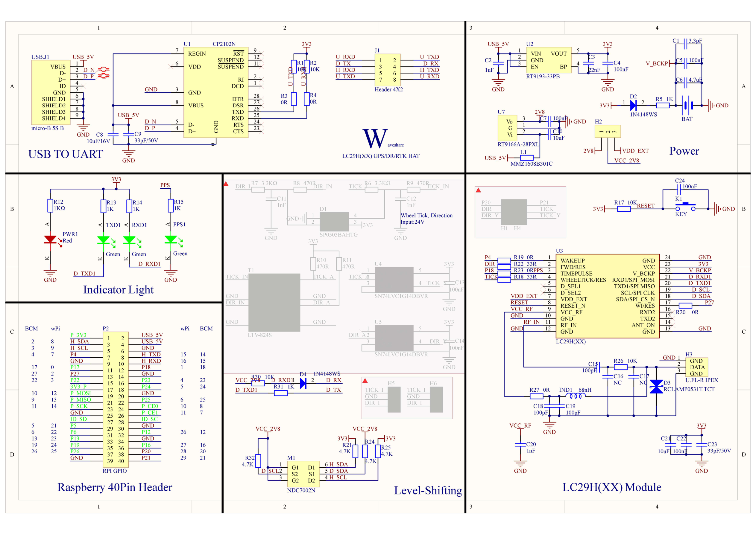Click the U3 LC29H(XX) module body
The image size is (756, 534).
point(607,296)
